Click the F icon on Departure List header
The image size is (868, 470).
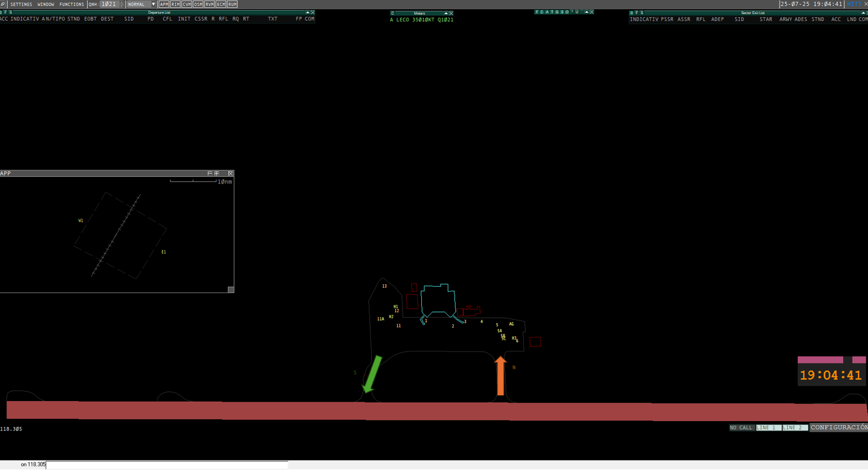tap(5, 12)
